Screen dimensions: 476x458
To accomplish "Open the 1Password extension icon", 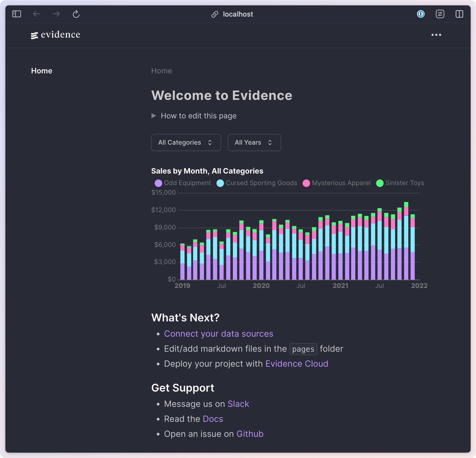I will tap(421, 14).
